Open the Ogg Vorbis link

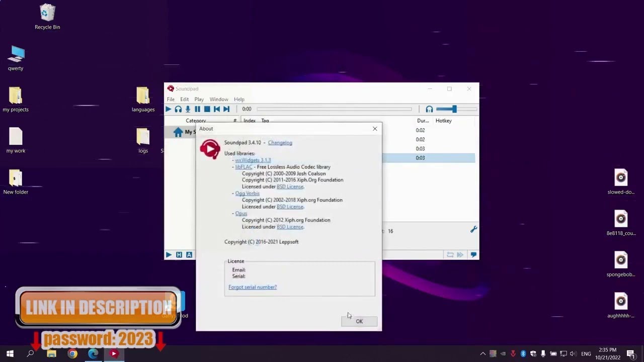247,194
